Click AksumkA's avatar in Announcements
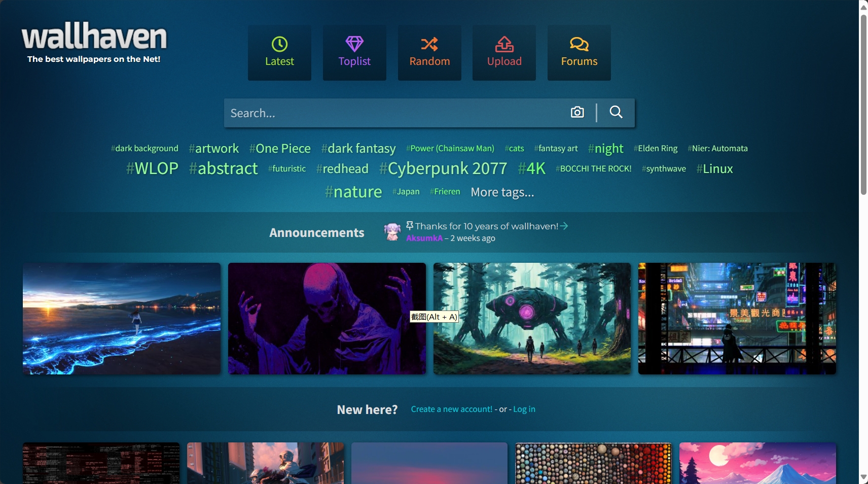 (x=392, y=232)
